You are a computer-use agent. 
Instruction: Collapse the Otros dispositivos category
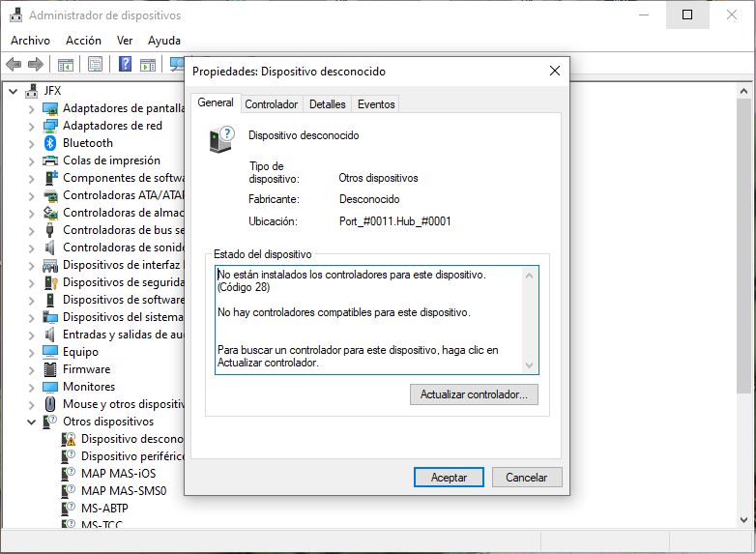(x=31, y=422)
